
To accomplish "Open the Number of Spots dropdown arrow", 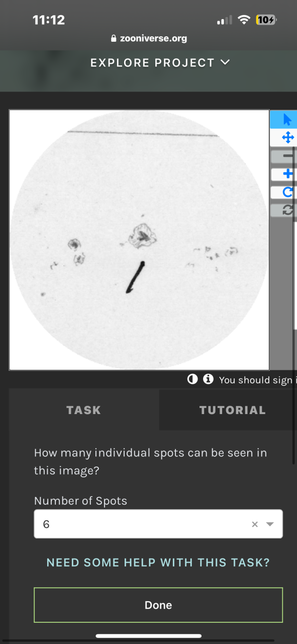I will [x=270, y=524].
